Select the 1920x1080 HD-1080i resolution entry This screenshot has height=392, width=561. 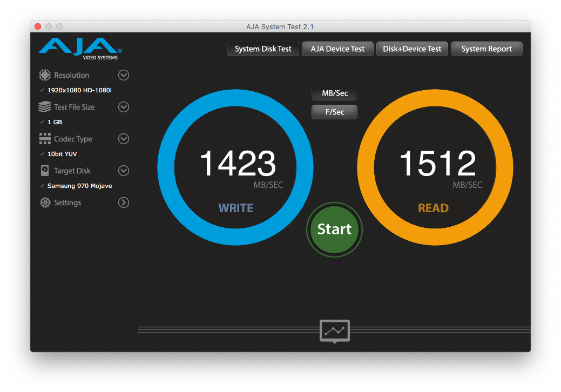(x=79, y=90)
